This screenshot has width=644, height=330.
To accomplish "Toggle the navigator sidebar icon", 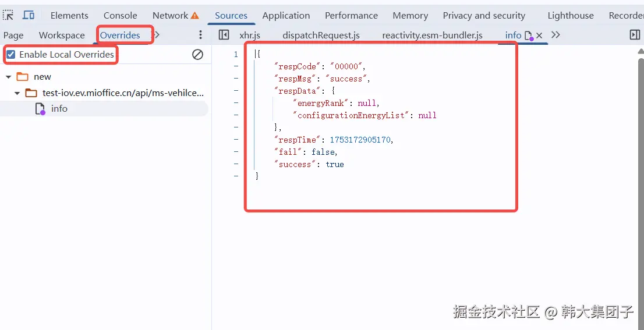I will point(224,35).
